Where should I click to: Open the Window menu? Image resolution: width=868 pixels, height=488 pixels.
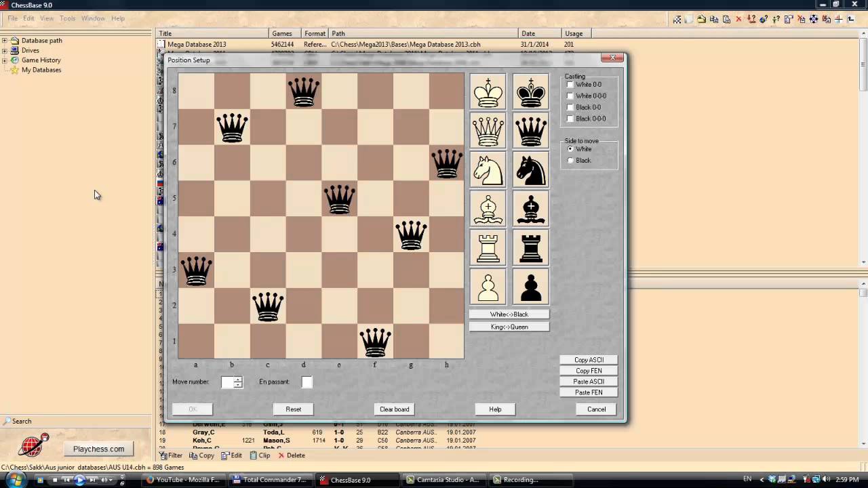coord(93,18)
